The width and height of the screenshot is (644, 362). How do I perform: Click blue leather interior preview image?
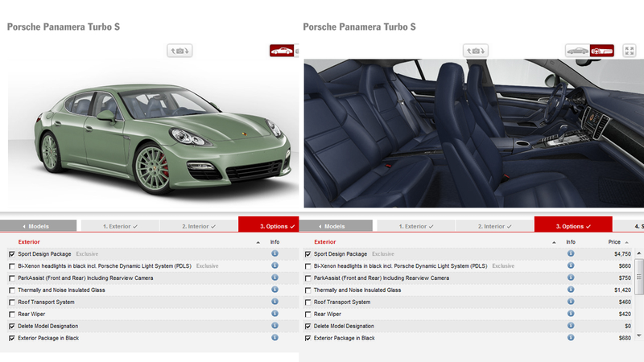point(474,134)
